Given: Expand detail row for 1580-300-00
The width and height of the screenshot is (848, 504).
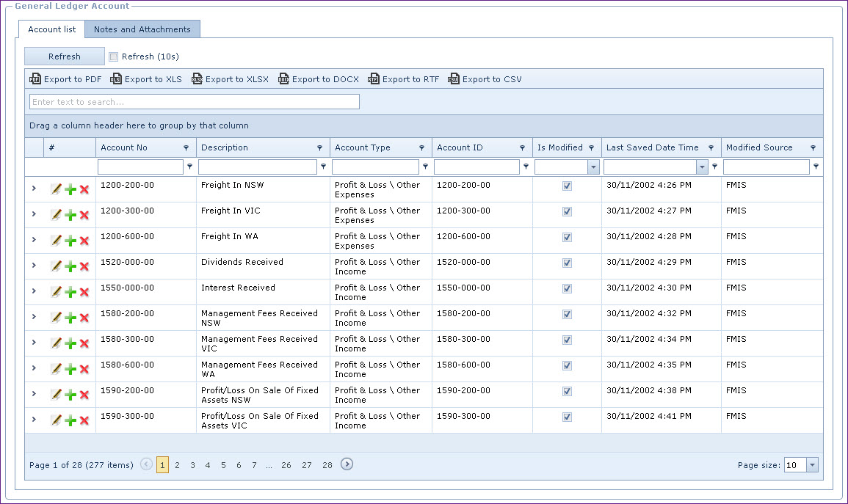Looking at the screenshot, I should 34,343.
